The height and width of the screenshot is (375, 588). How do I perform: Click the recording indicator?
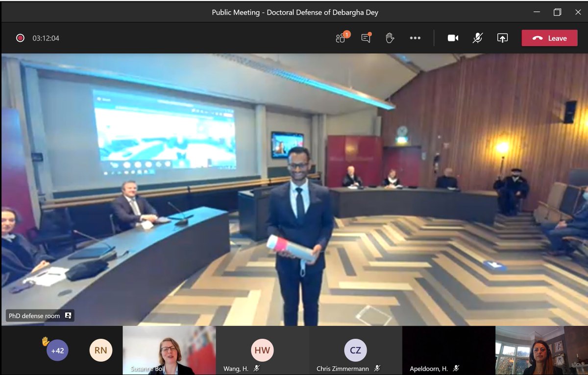point(20,37)
